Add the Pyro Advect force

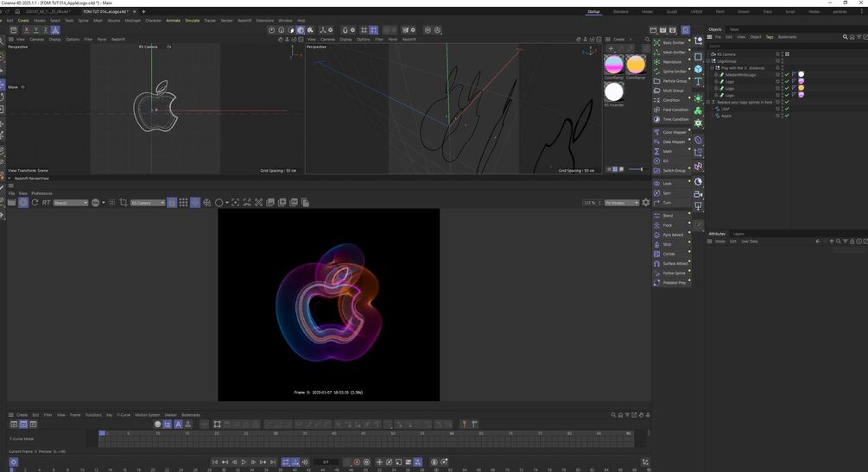coord(671,235)
